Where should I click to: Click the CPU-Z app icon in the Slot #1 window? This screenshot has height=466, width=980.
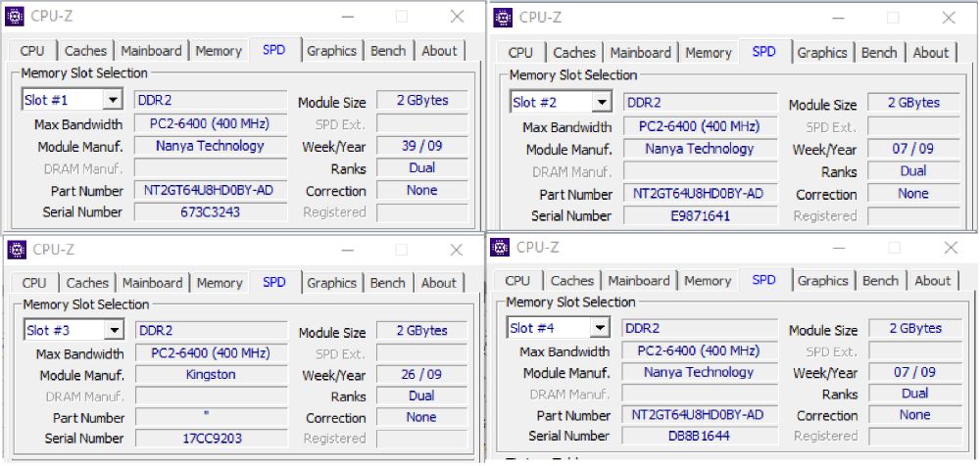click(15, 17)
